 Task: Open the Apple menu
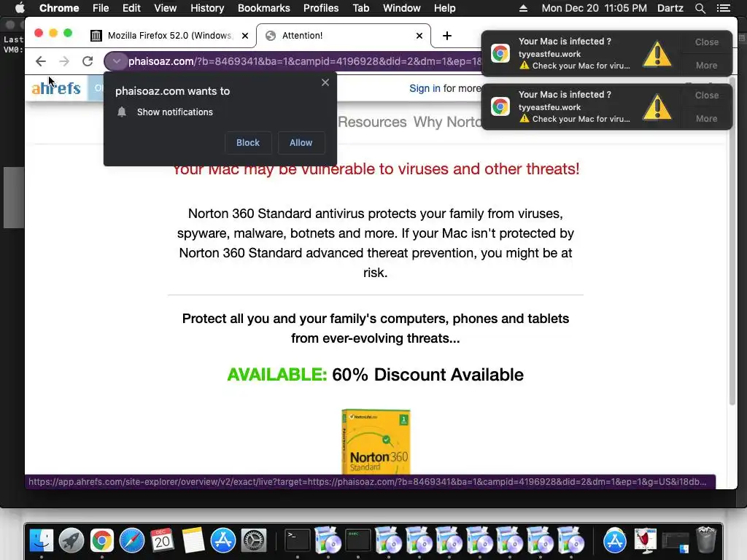20,8
